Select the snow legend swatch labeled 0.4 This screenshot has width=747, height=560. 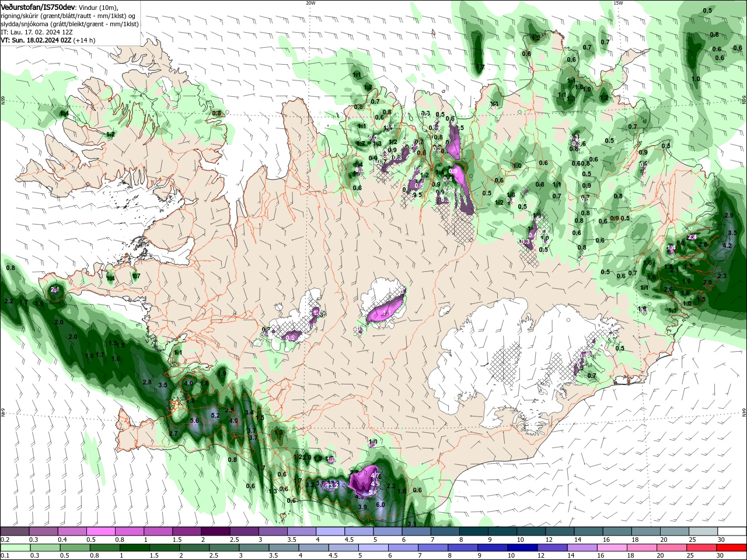72,531
